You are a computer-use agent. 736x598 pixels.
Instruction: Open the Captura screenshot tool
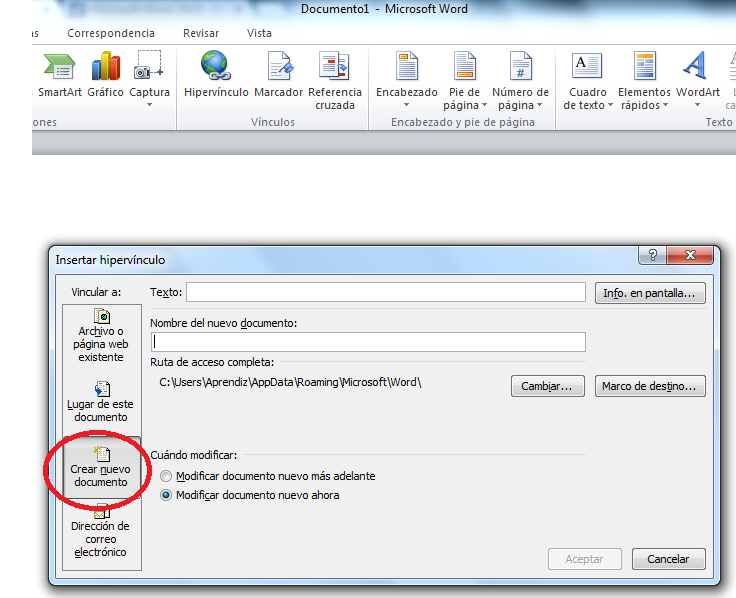(x=149, y=78)
